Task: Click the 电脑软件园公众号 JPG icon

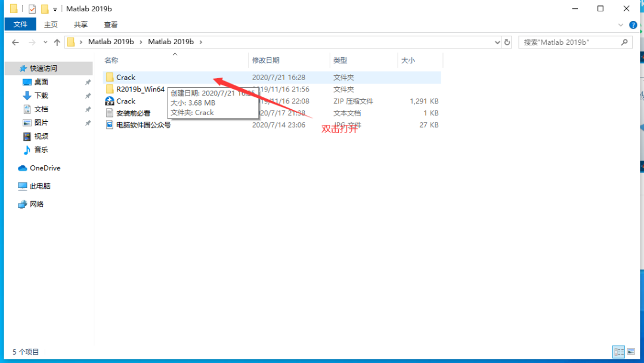Action: [x=110, y=125]
